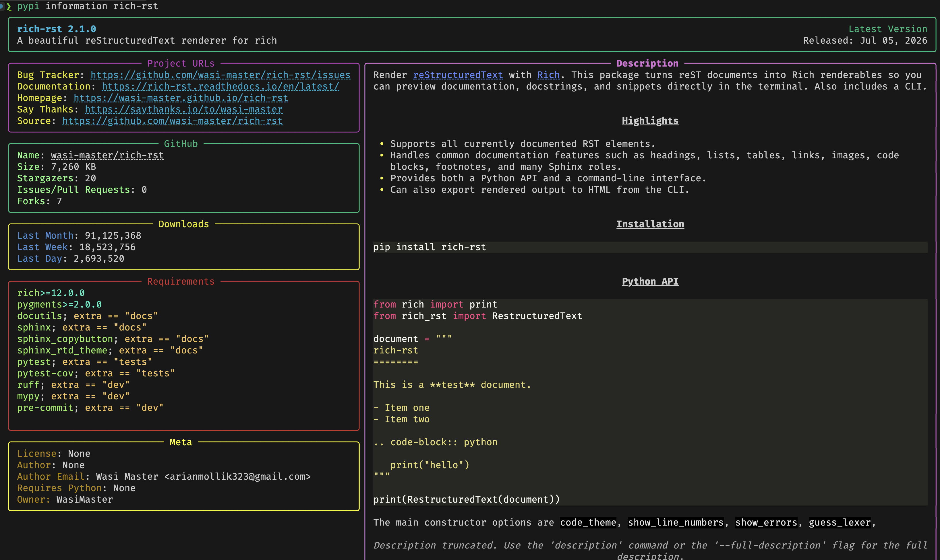Screen dimensions: 940x560
Task: Click the 'Requirements' panel title
Action: [x=181, y=281]
